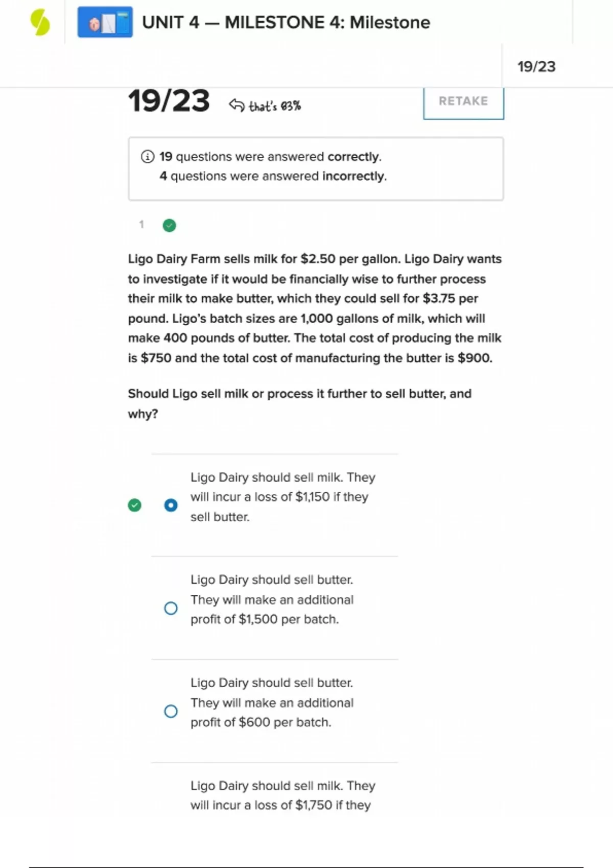Click the info icon in the results summary
The width and height of the screenshot is (613, 868).
(x=147, y=157)
